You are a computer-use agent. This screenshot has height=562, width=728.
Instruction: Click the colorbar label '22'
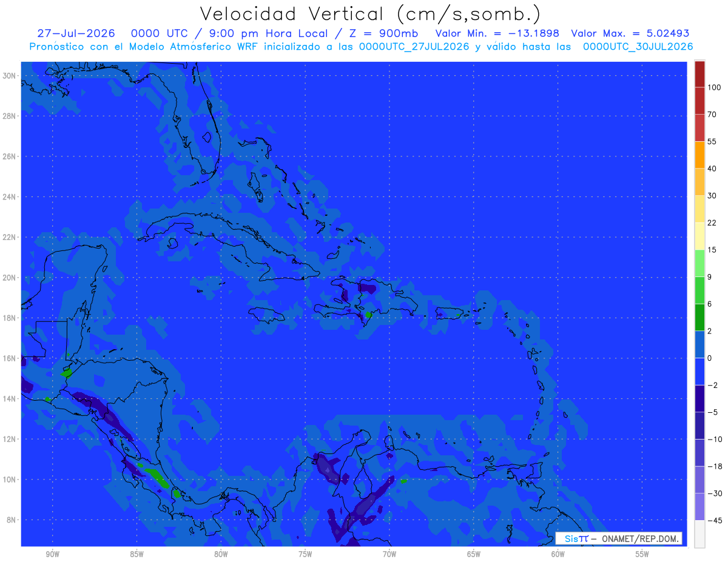[712, 222]
